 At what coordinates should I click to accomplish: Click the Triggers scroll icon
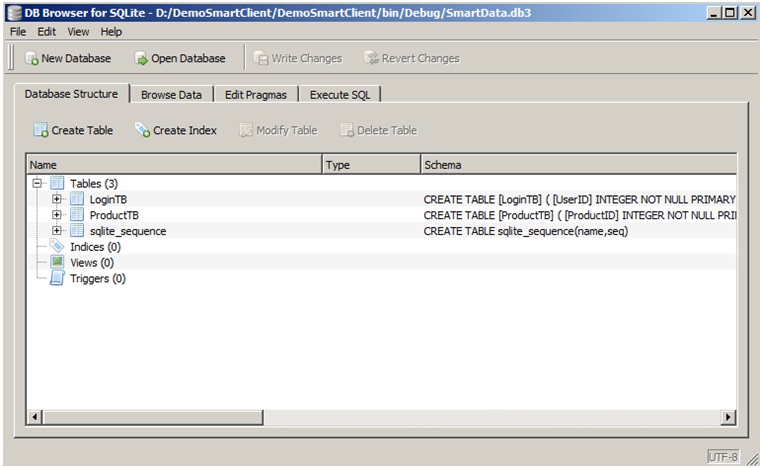click(57, 278)
